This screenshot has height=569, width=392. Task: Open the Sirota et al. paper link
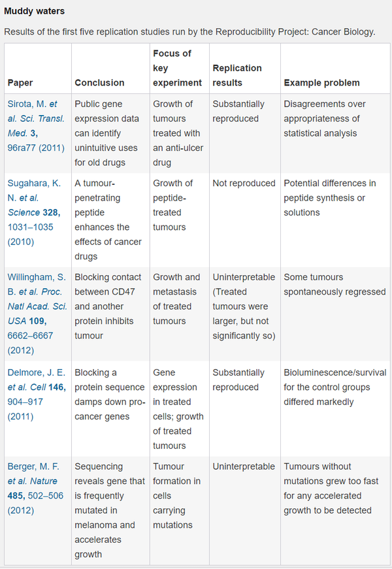(36, 126)
